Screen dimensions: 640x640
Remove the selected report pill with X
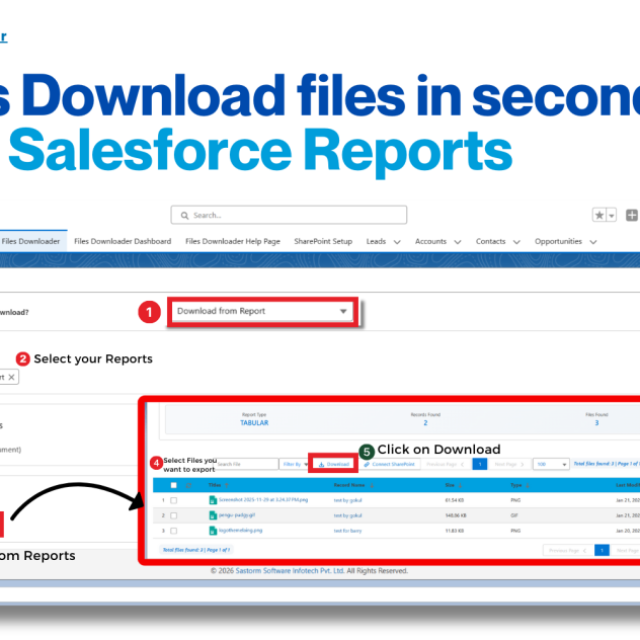point(11,377)
